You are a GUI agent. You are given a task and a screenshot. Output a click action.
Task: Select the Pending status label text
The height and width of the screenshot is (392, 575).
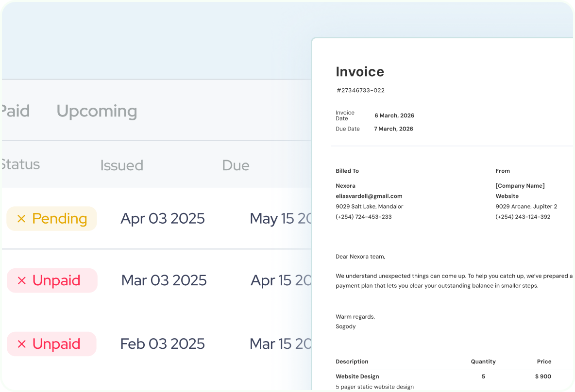point(60,219)
